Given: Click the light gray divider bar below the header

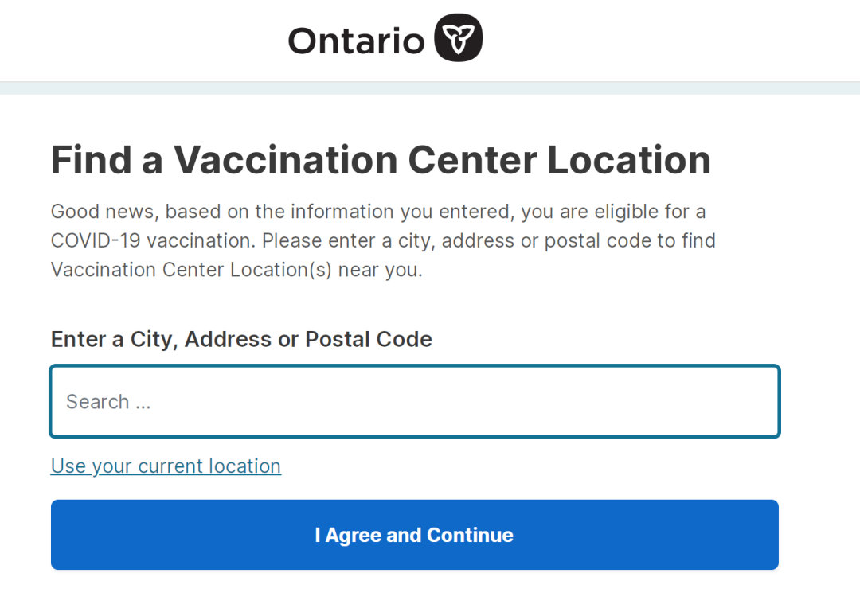Looking at the screenshot, I should coord(430,88).
